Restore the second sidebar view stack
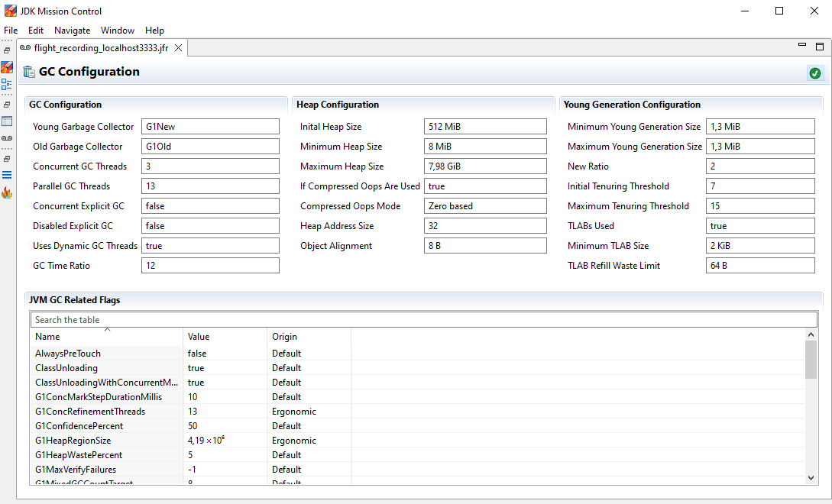This screenshot has width=832, height=504. pos(7,105)
